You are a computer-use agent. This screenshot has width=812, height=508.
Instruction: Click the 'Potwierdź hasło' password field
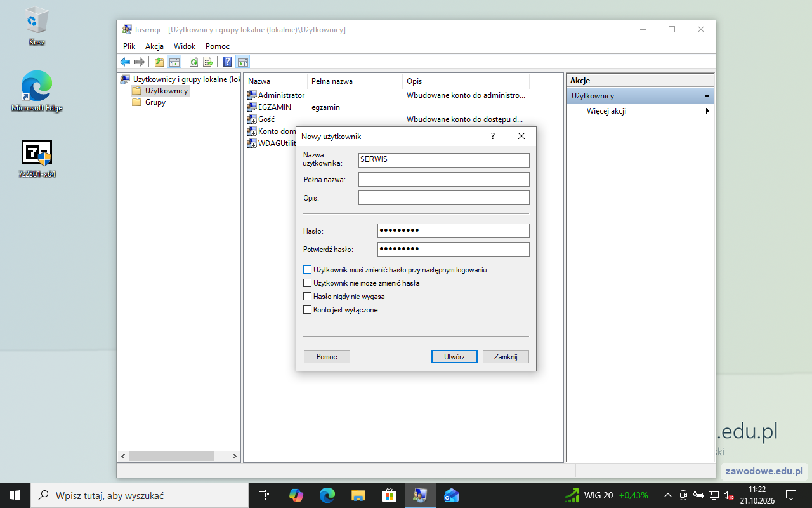click(x=453, y=249)
